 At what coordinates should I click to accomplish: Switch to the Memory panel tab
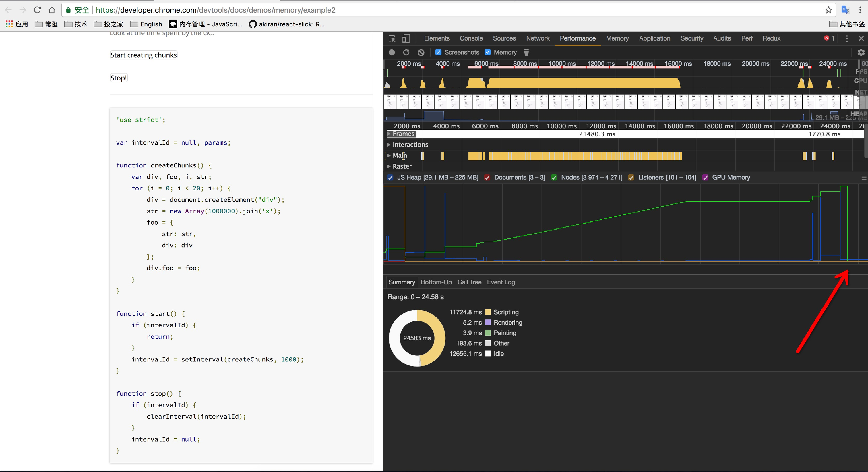(617, 38)
